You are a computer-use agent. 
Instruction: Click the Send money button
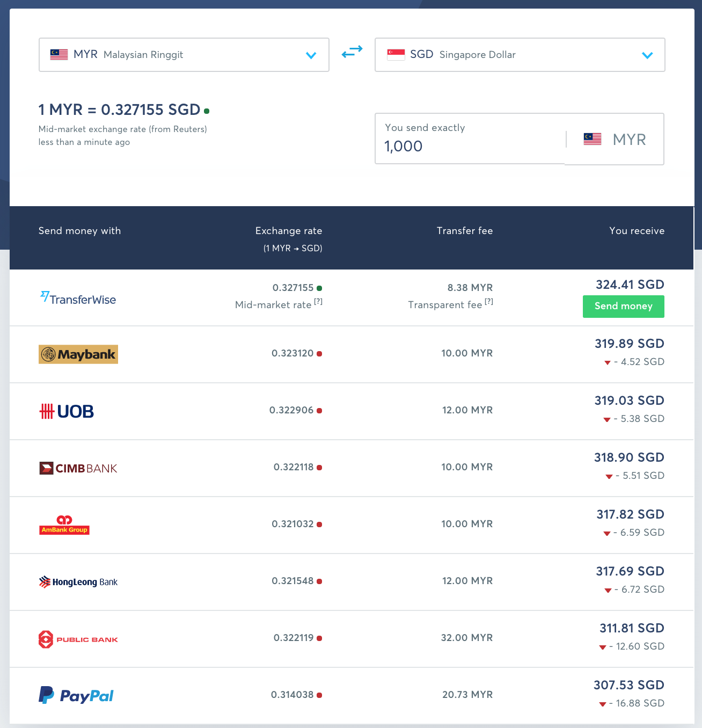(x=623, y=307)
